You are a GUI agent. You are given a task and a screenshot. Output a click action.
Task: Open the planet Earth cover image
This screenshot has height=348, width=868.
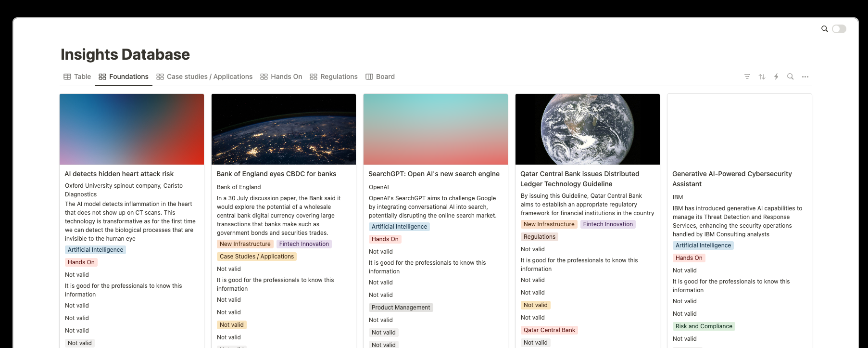(x=588, y=129)
